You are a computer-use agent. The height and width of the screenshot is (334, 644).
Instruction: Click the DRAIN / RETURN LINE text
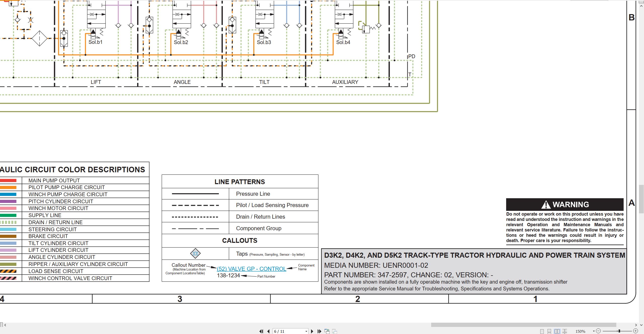pos(56,222)
